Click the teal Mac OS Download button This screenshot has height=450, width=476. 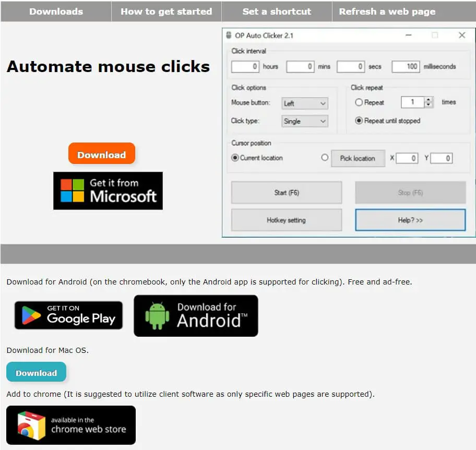[x=36, y=372]
